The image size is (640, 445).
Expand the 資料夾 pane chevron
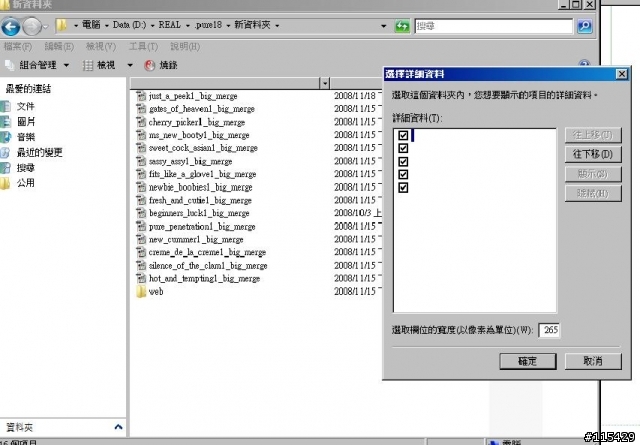pos(118,427)
